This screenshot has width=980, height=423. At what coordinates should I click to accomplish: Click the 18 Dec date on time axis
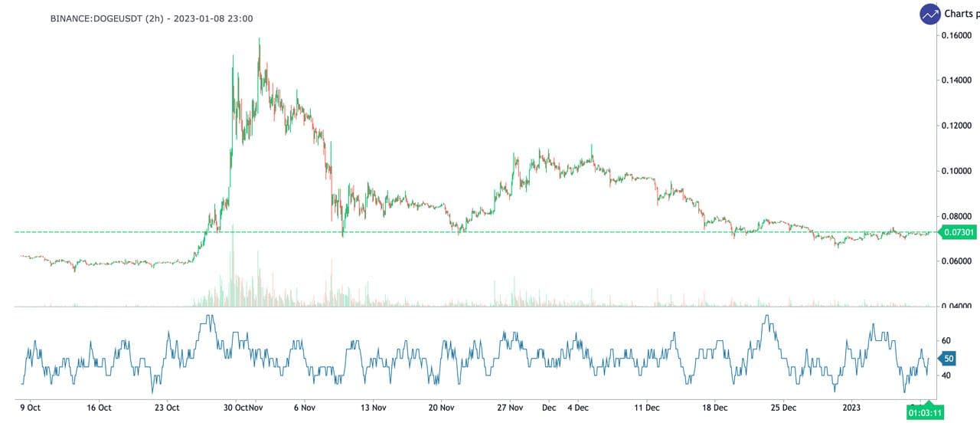(x=715, y=408)
